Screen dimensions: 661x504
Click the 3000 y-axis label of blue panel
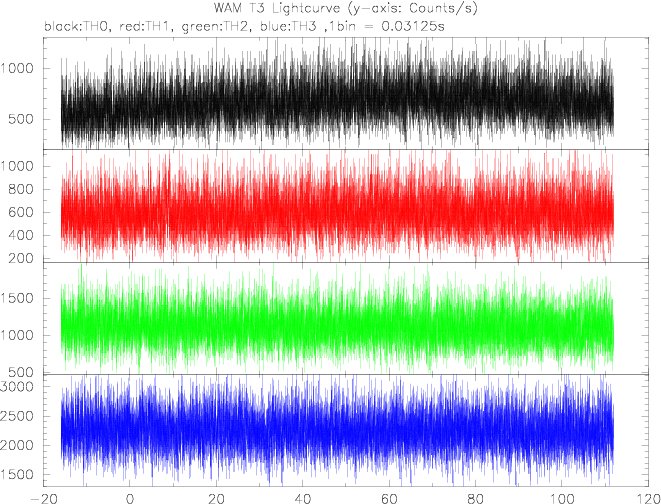click(16, 387)
